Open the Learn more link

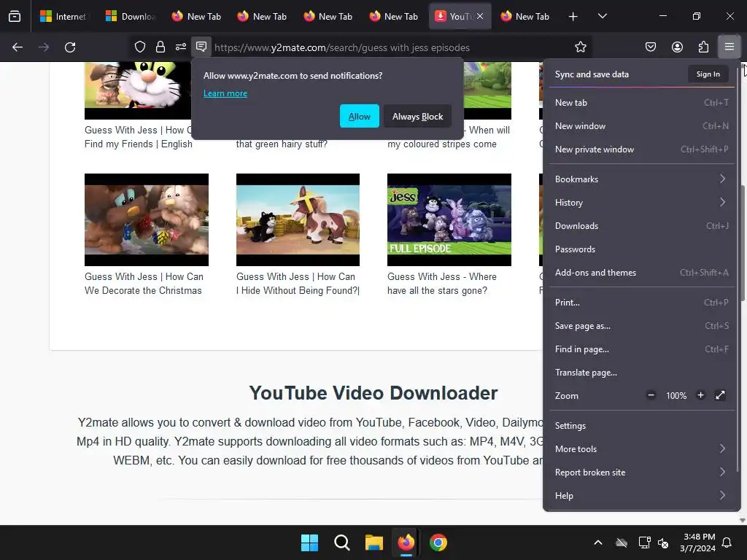pyautogui.click(x=225, y=93)
